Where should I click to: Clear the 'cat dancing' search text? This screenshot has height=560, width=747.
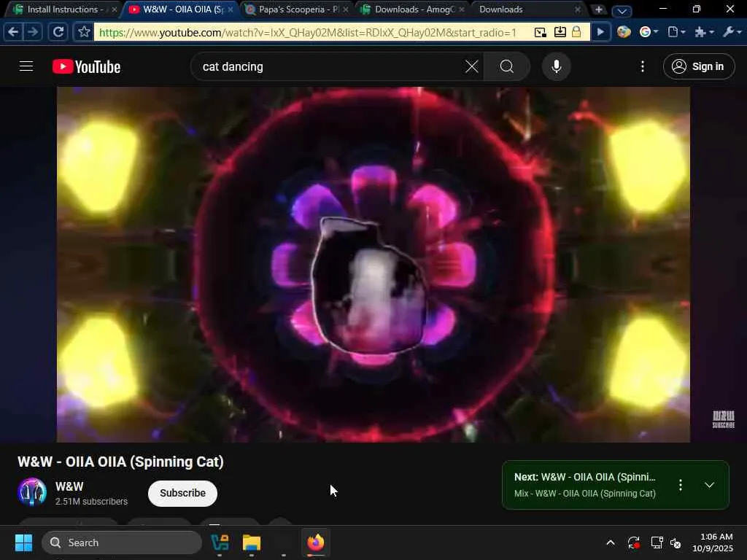tap(472, 66)
